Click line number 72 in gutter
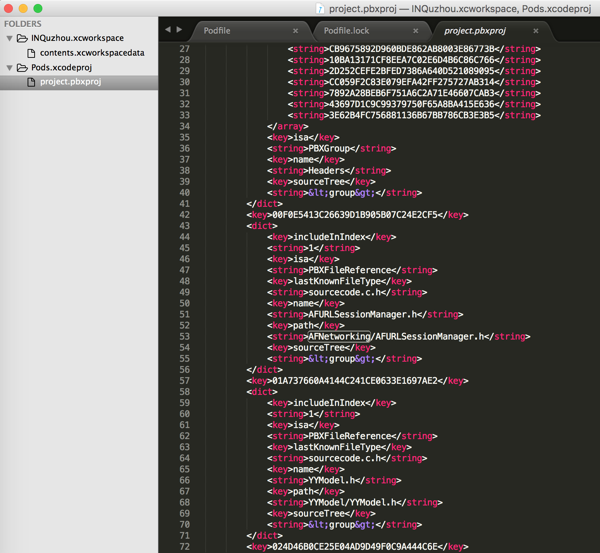 [x=184, y=546]
